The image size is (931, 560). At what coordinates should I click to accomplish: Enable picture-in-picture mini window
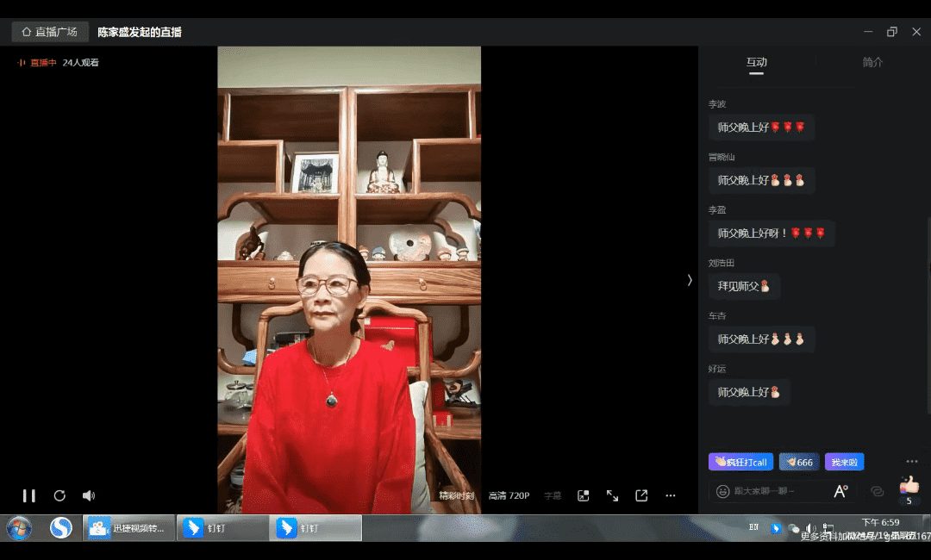(584, 495)
